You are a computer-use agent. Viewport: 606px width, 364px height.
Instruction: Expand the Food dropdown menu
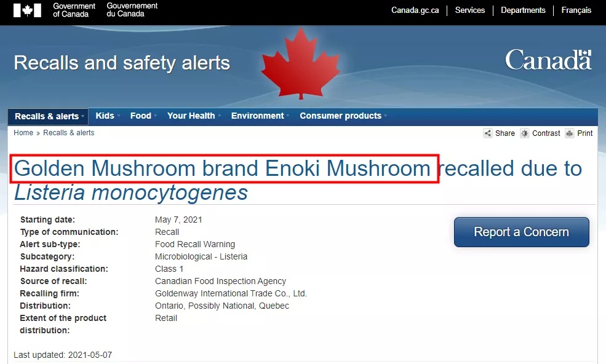click(143, 116)
